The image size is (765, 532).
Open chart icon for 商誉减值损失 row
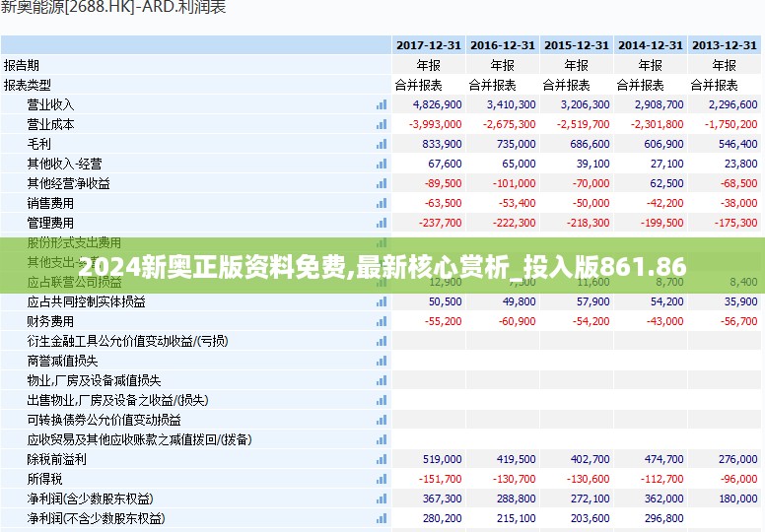382,361
